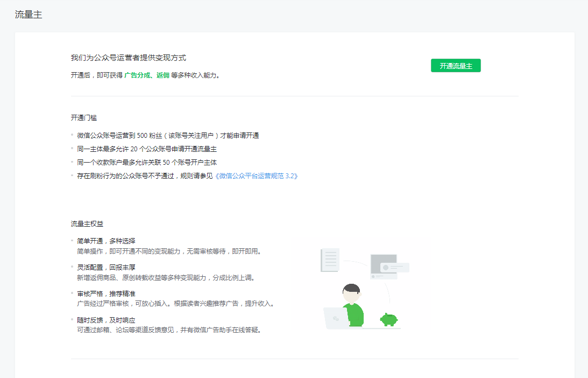
Task: Select the 流量主权益 section heading
Action: point(87,223)
